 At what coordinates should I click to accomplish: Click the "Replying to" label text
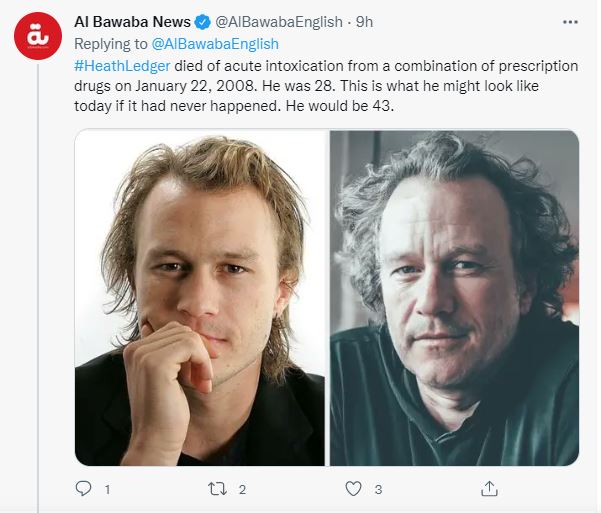[x=111, y=44]
